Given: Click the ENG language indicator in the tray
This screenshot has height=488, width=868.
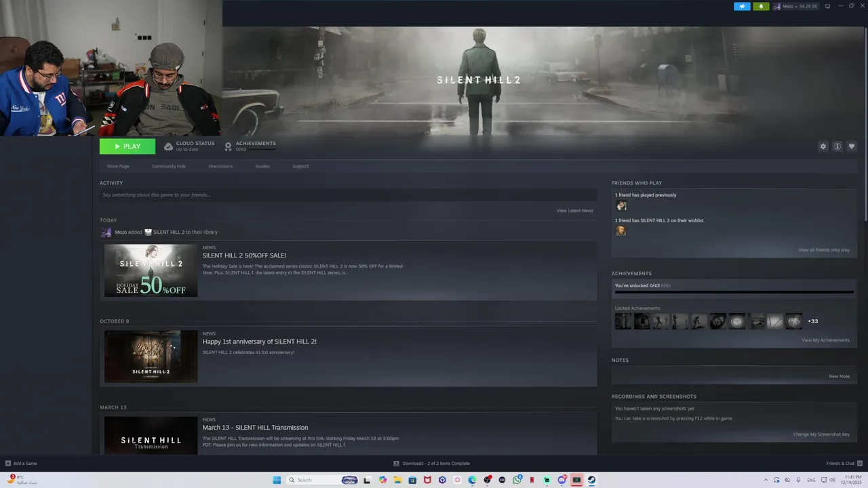Looking at the screenshot, I should click(x=811, y=480).
